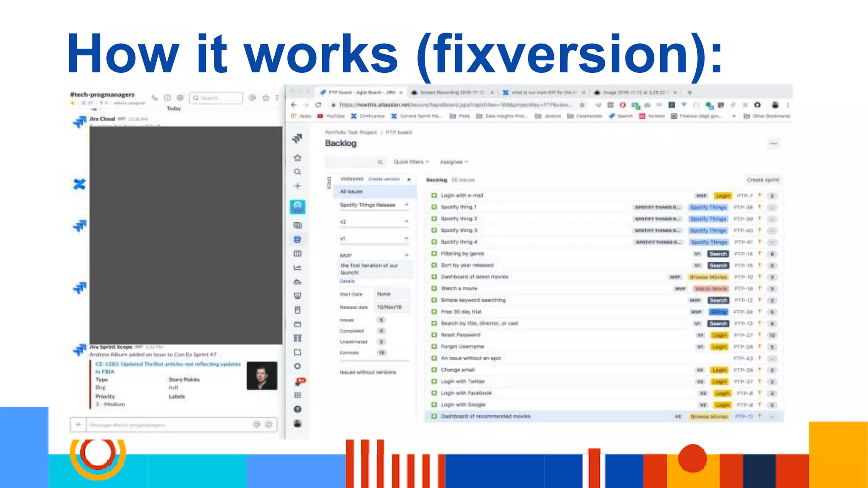The image size is (868, 488).
Task: Click blue Spotify Things label on Spotify thing 1
Action: (x=708, y=208)
